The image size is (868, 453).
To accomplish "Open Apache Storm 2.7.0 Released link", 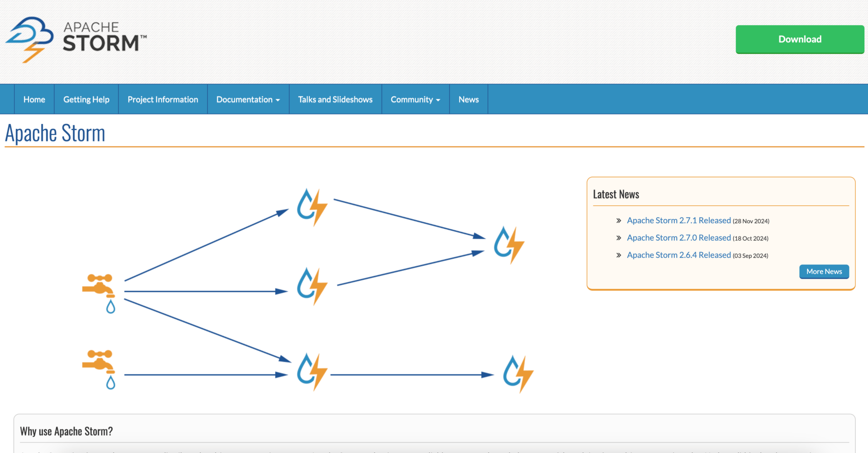I will pyautogui.click(x=679, y=238).
